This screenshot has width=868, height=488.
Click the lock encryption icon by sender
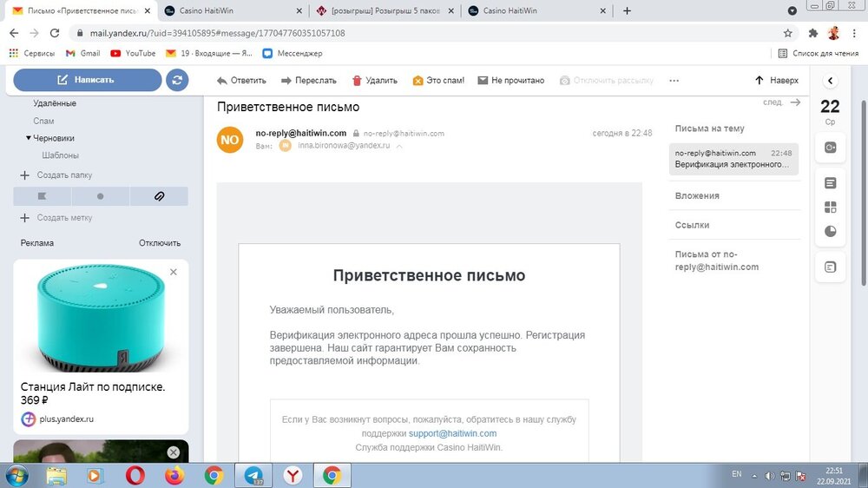[x=356, y=134]
